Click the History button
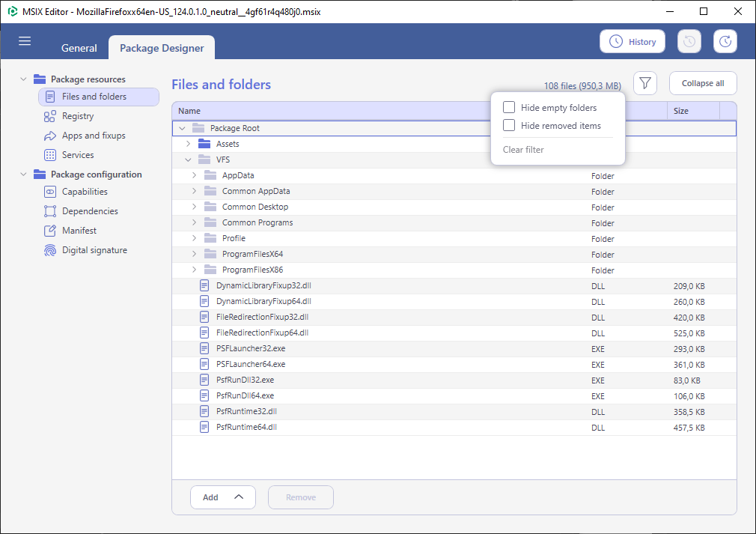 pos(632,41)
